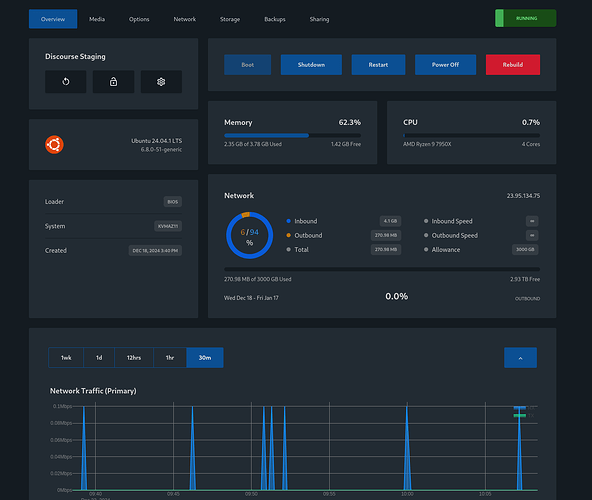This screenshot has height=500, width=592.
Task: Click the Inbound 4.1 GB badge
Action: coord(390,221)
